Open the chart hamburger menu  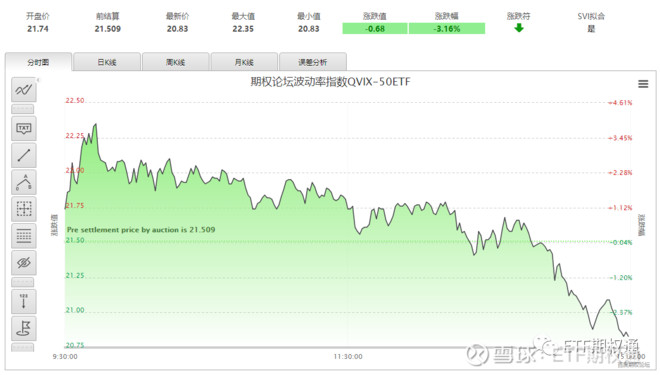point(643,84)
